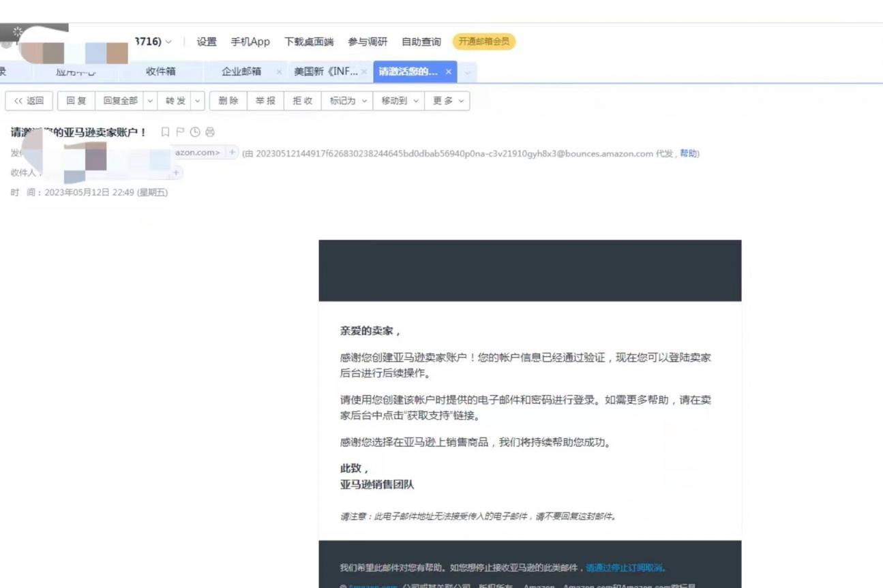Click the date 2023年05月12日 22:49 (星期五)
The height and width of the screenshot is (588, 883).
pyautogui.click(x=106, y=192)
